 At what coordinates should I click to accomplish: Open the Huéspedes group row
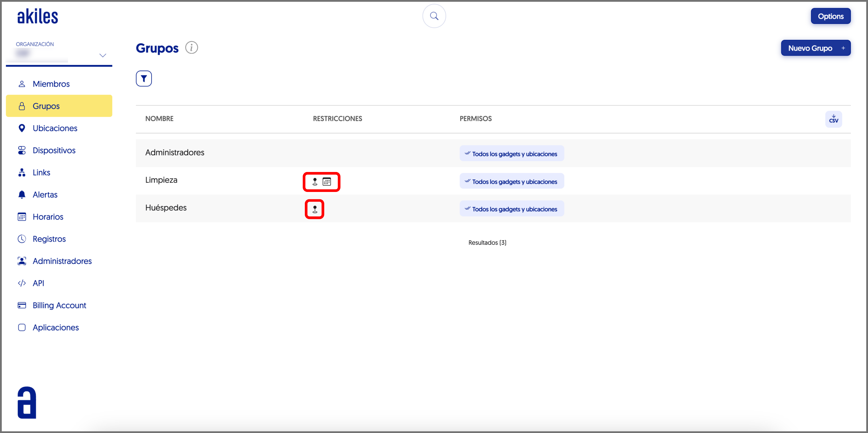166,208
